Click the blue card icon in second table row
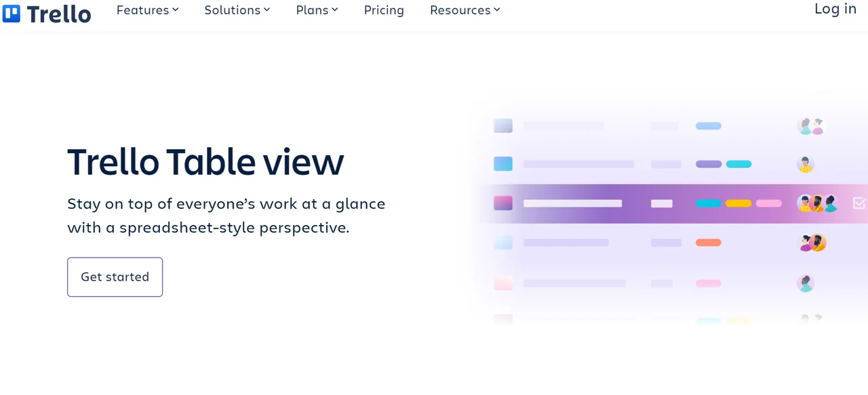The height and width of the screenshot is (395, 868). coord(503,164)
